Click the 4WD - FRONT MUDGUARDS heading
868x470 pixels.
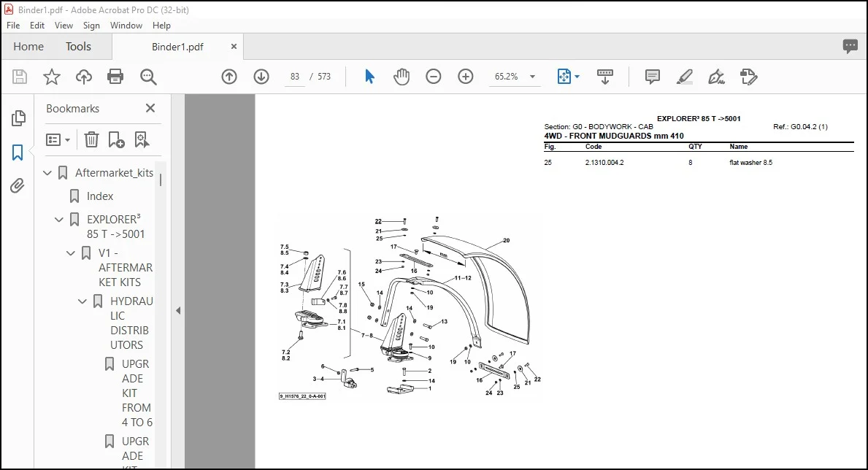point(613,136)
